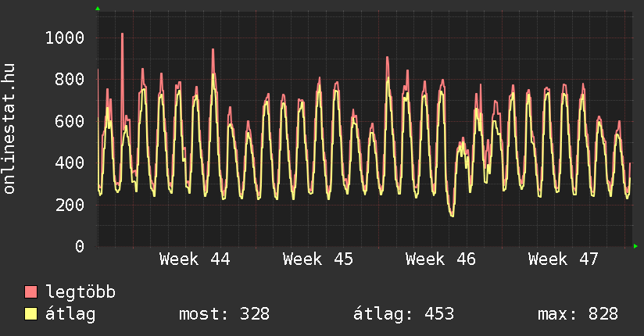Select the Week 47 axis label
This screenshot has height=336, width=644.
pos(563,259)
